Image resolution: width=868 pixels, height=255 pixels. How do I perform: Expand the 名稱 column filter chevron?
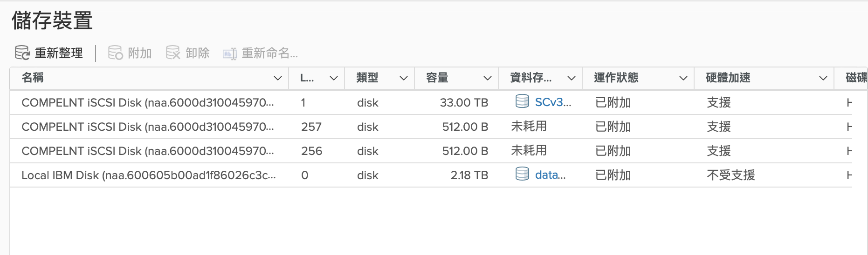click(278, 78)
